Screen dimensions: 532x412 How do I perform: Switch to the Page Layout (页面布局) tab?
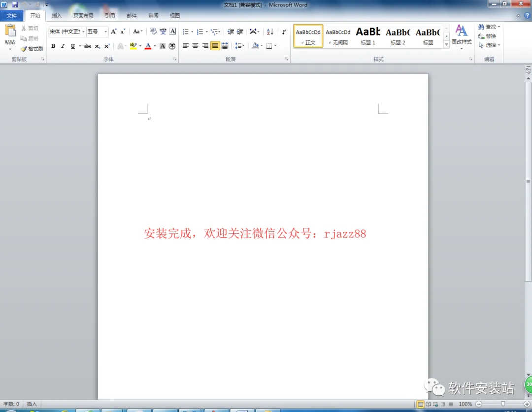[x=83, y=16]
